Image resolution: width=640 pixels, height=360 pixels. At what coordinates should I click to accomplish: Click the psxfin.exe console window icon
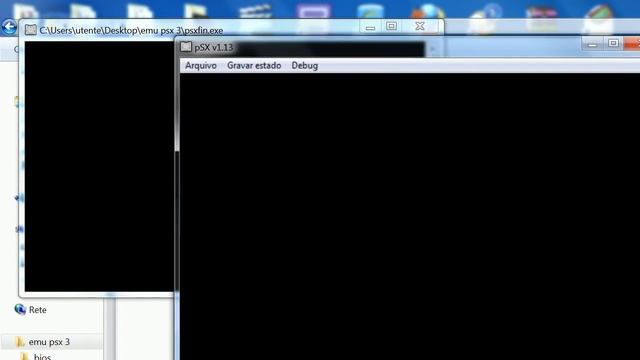point(31,30)
